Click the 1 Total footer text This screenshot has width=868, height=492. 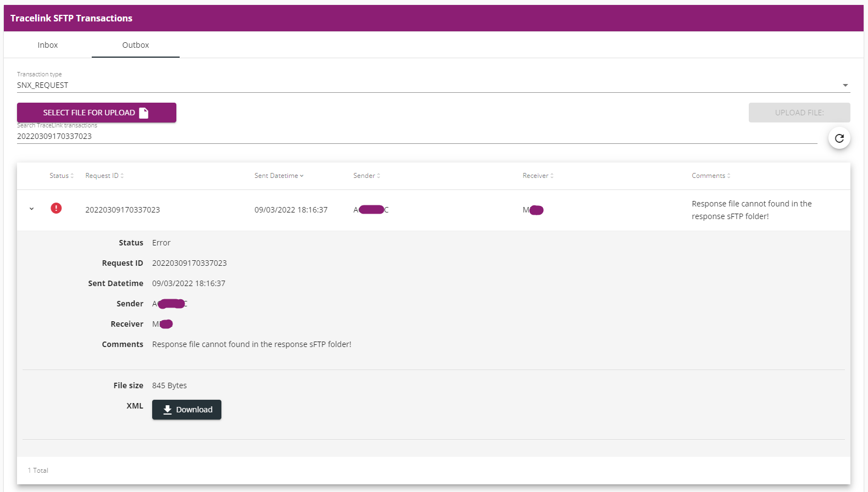coord(38,471)
